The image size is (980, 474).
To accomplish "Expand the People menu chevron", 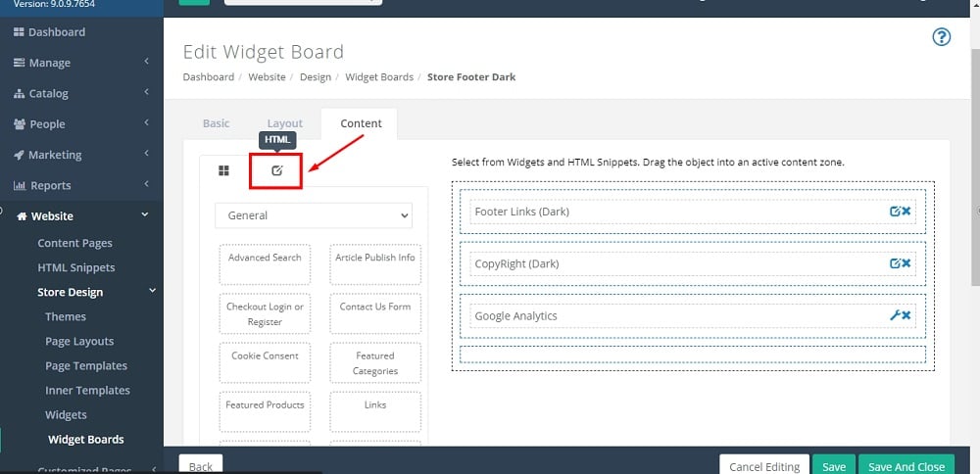I will [146, 122].
